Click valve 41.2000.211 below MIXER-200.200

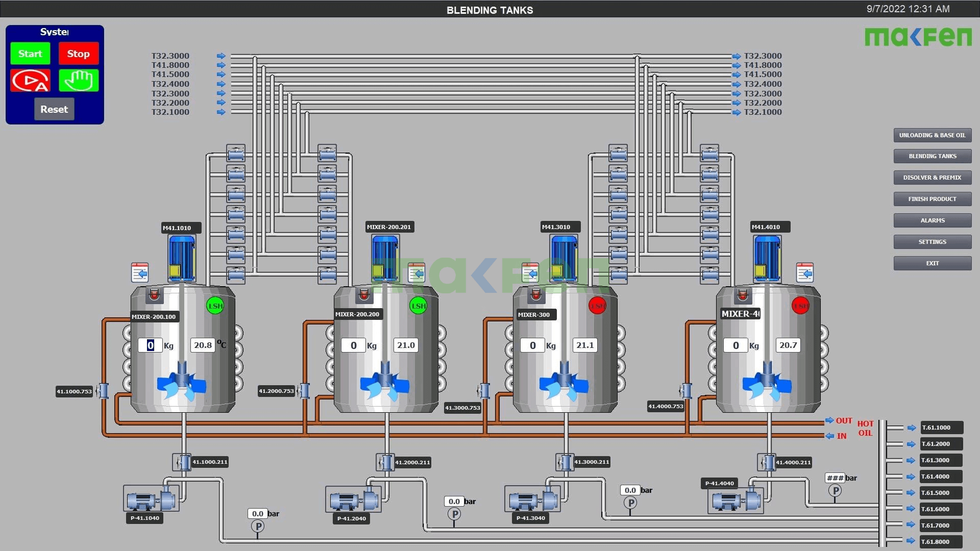tap(385, 462)
